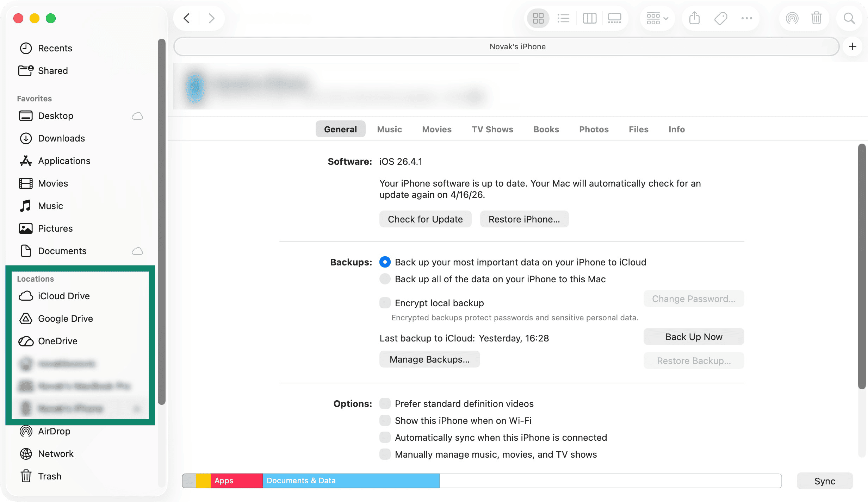Screen dimensions: 868x502
Task: Open the more actions ellipsis menu
Action: [x=746, y=18]
